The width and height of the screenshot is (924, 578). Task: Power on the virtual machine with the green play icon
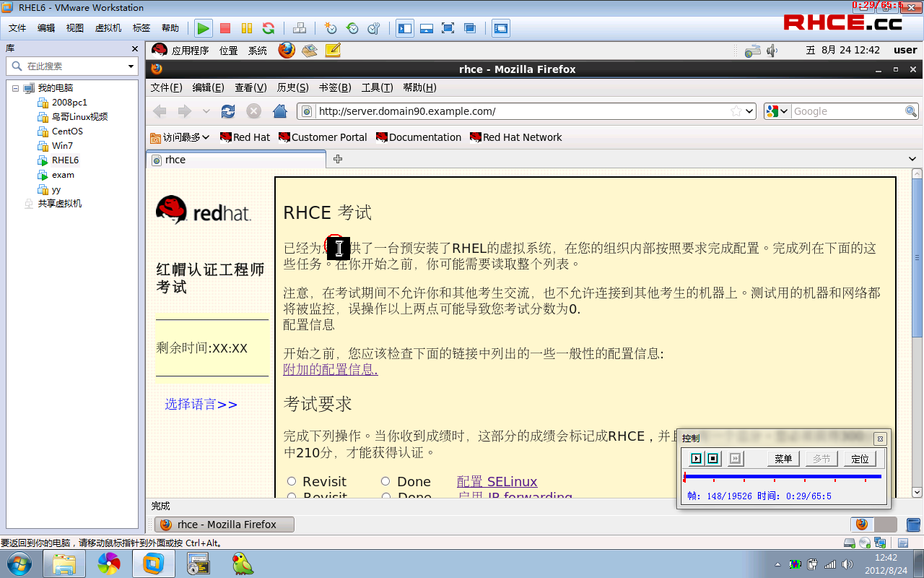coord(204,28)
